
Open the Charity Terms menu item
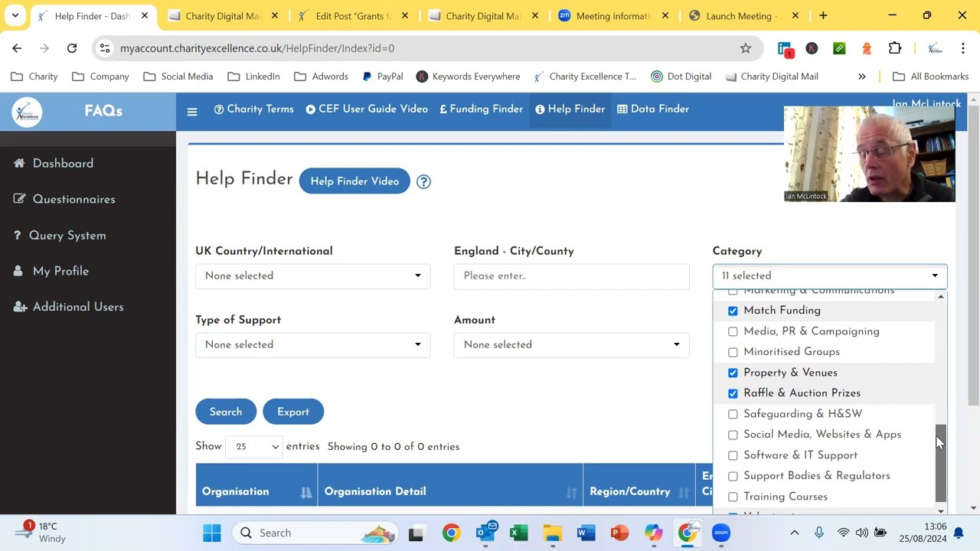tap(254, 109)
